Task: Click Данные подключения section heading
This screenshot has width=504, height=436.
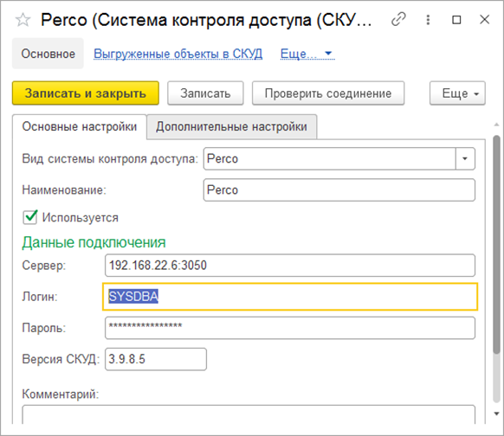Action: (x=94, y=242)
